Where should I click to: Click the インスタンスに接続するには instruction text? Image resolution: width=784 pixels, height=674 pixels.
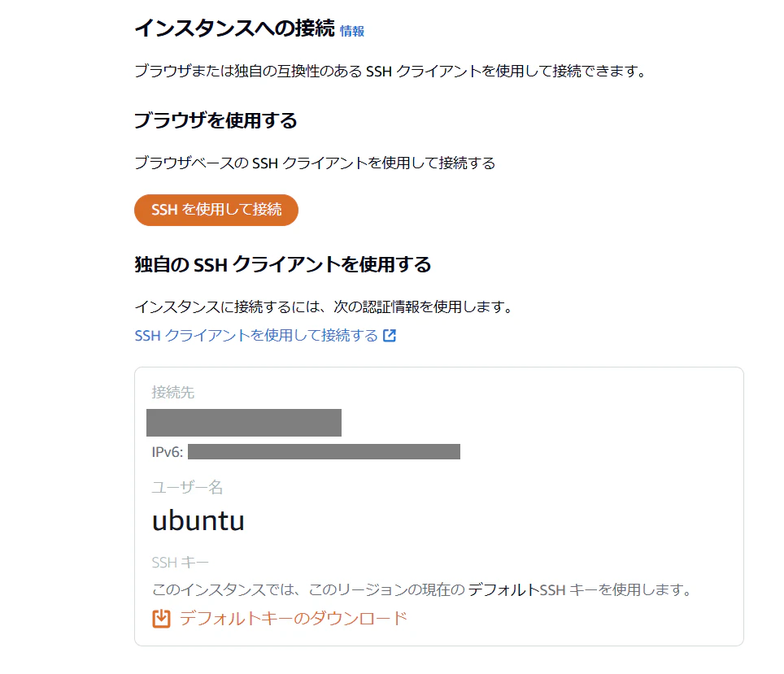[x=323, y=307]
